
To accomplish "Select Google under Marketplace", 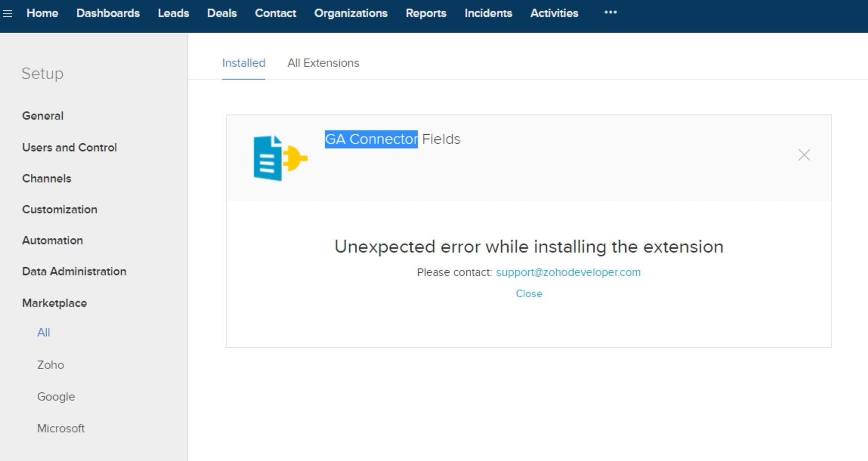I will pyautogui.click(x=56, y=397).
